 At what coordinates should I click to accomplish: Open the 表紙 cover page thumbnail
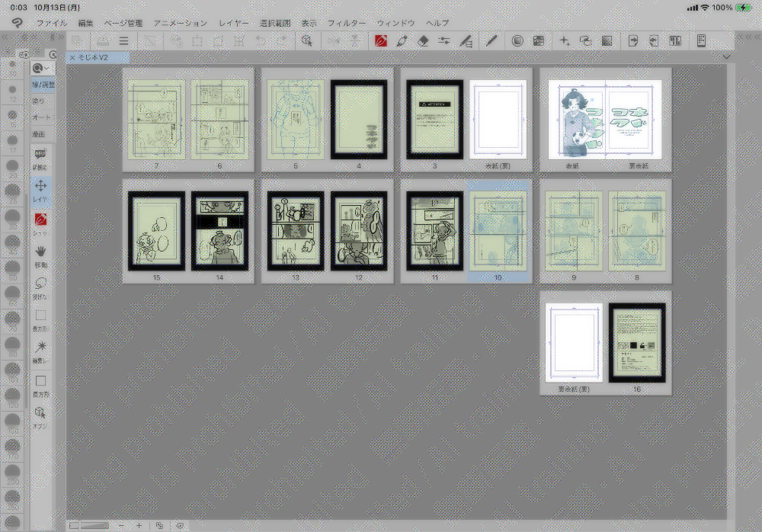point(572,120)
